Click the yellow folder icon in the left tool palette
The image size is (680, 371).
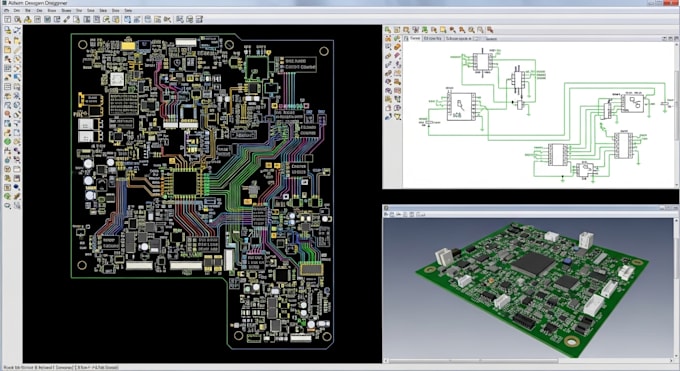(8, 50)
